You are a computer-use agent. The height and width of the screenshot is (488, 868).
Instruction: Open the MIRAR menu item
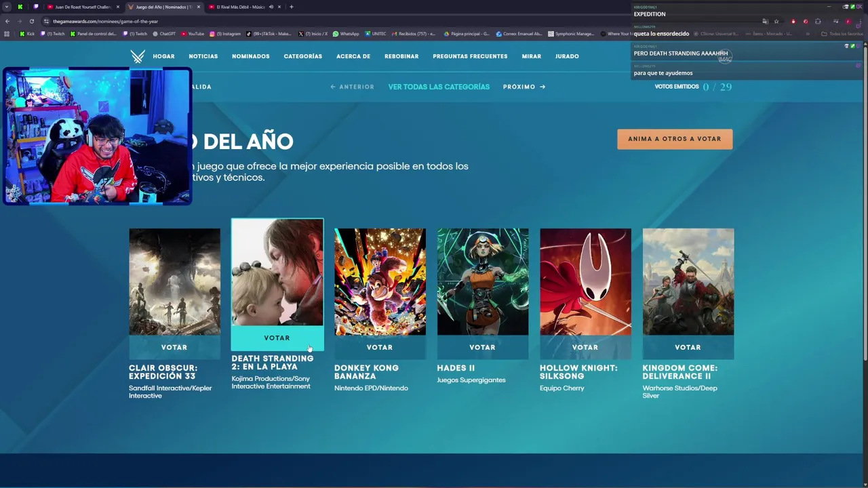coord(532,56)
